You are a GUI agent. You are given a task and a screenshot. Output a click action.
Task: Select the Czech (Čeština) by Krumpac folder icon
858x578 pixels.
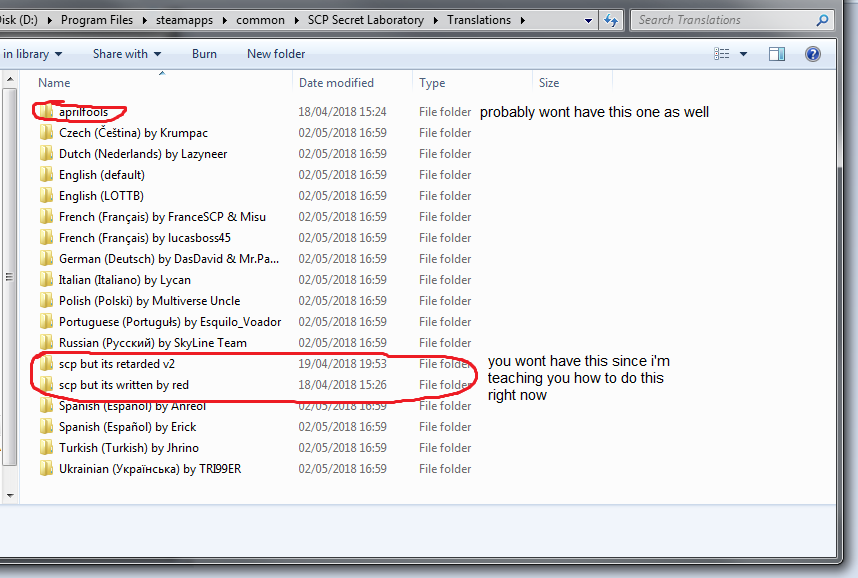pyautogui.click(x=46, y=132)
